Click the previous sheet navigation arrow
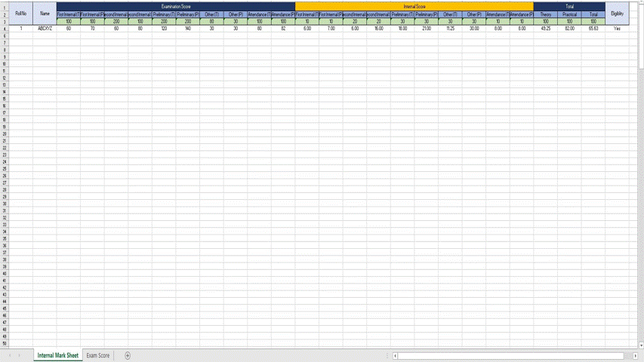 [x=10, y=355]
